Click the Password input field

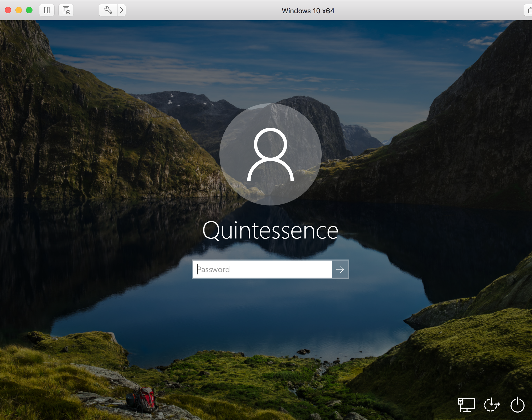[x=262, y=269]
